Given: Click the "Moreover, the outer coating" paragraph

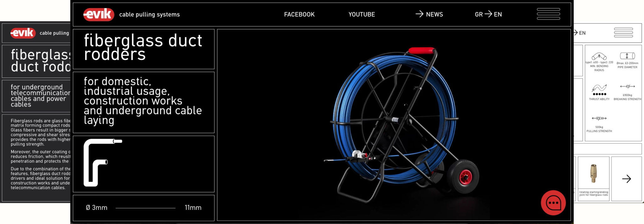Looking at the screenshot, I should pyautogui.click(x=41, y=156).
